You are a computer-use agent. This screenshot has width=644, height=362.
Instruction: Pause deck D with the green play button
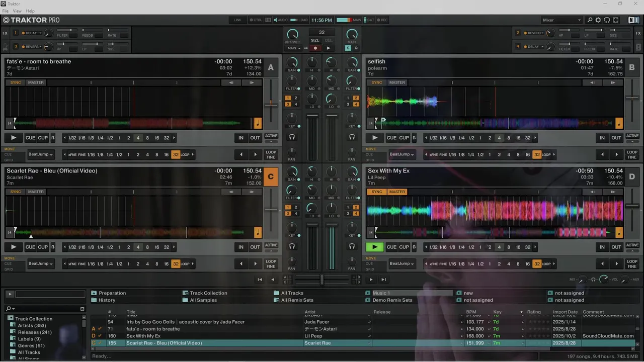(375, 247)
